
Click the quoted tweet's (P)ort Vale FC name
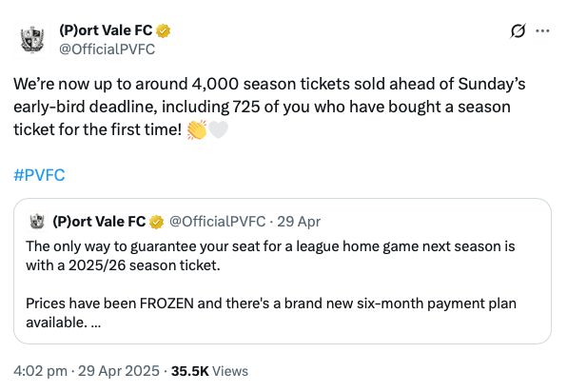pos(99,222)
